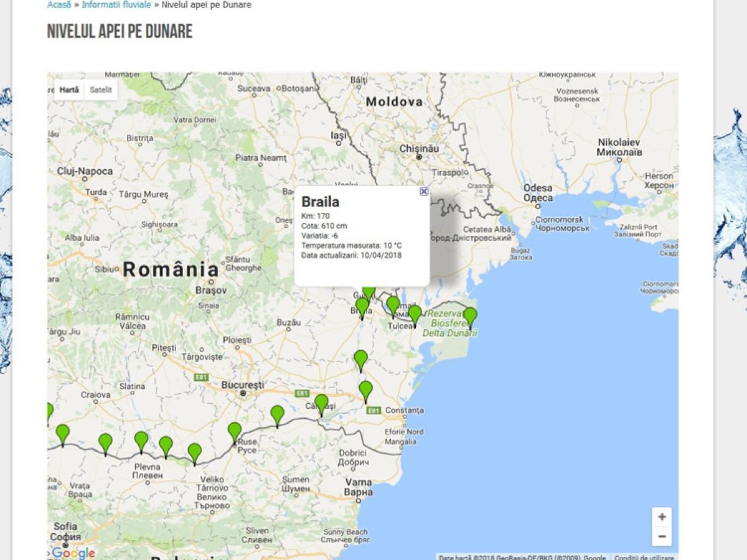This screenshot has height=560, width=747.
Task: Open Condiții de utilizare link
Action: (643, 558)
